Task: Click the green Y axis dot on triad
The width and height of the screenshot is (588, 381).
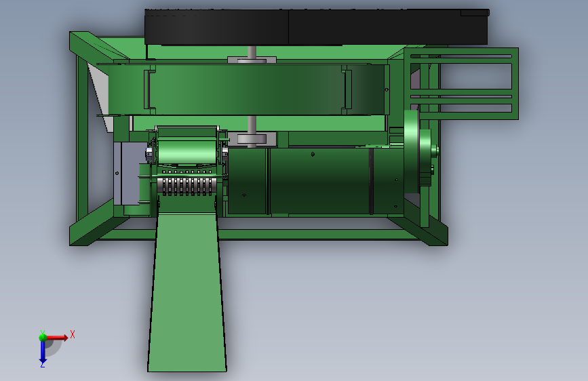Action: tap(43, 337)
